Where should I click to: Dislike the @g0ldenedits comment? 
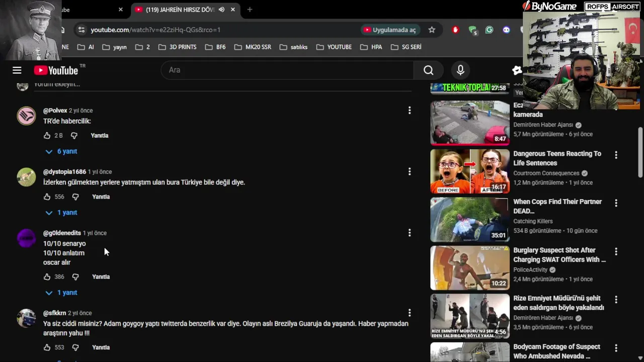pyautogui.click(x=75, y=277)
